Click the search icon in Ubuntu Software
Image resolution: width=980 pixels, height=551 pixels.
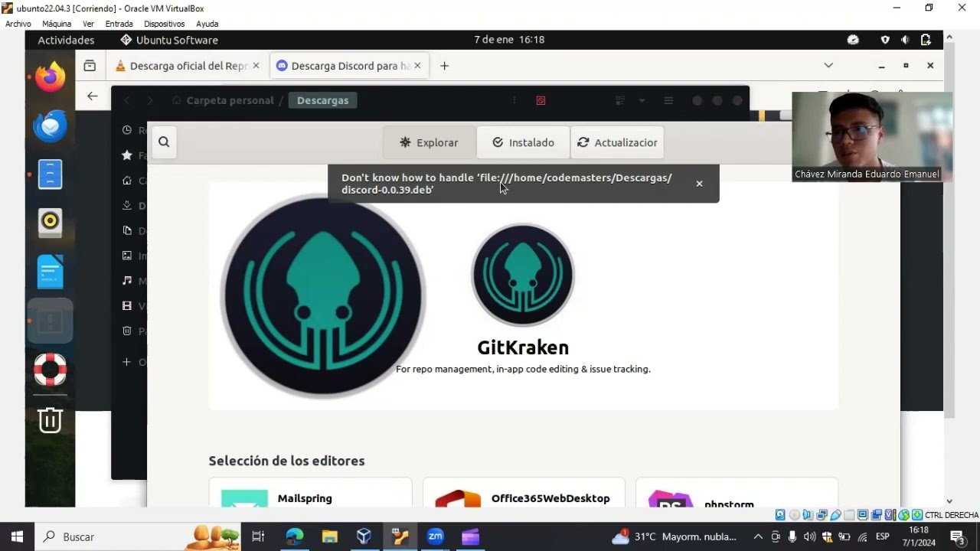(x=164, y=142)
